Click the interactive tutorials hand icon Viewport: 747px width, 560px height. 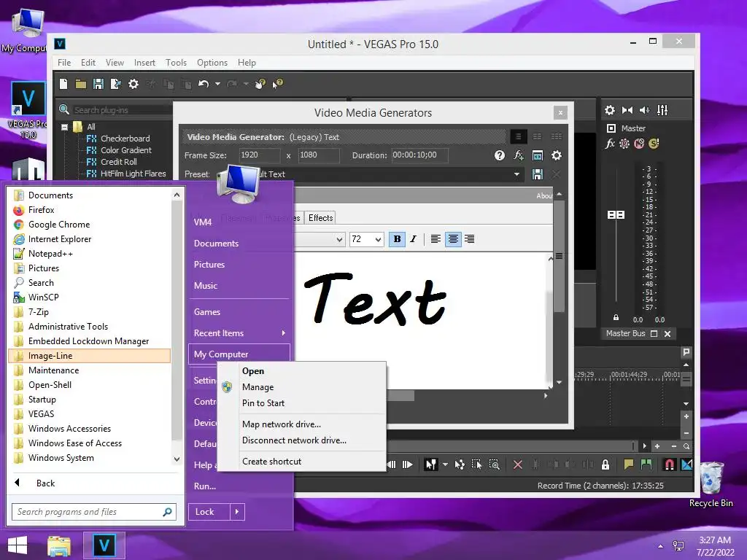[x=260, y=84]
